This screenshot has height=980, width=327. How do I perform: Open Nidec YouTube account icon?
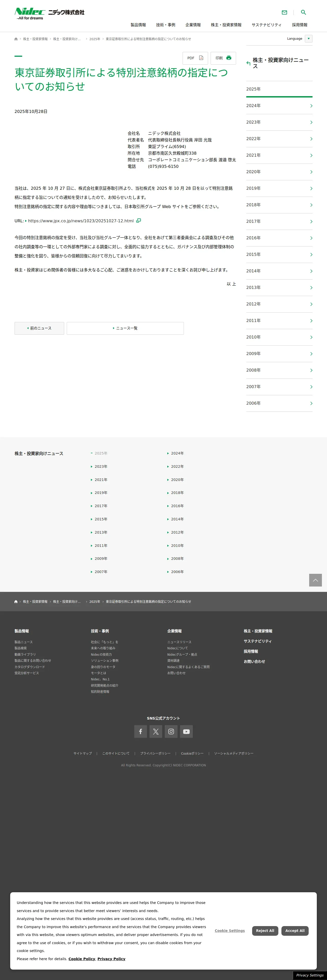(186, 732)
